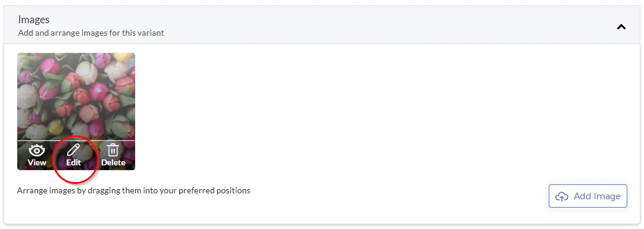Click the Delete label on the thumbnail

(x=113, y=162)
